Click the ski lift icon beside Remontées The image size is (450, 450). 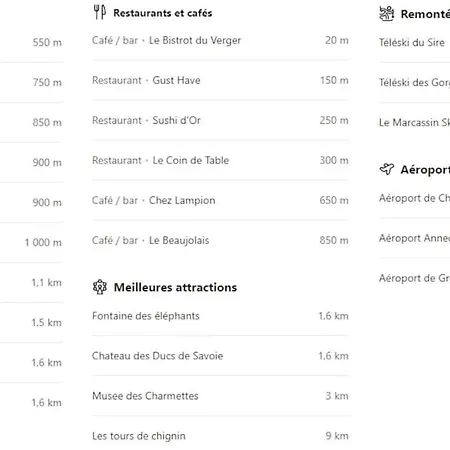click(x=387, y=14)
